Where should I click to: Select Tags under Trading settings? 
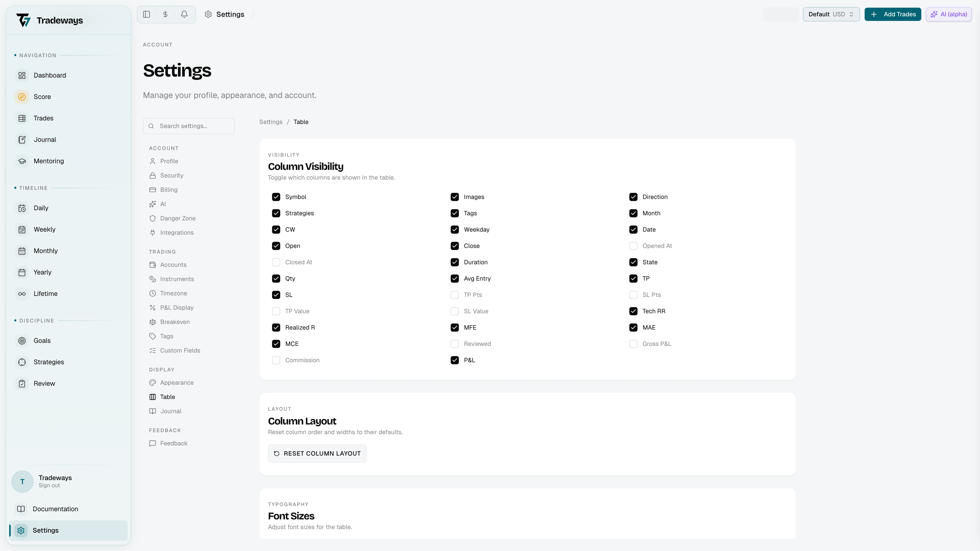coord(161,336)
